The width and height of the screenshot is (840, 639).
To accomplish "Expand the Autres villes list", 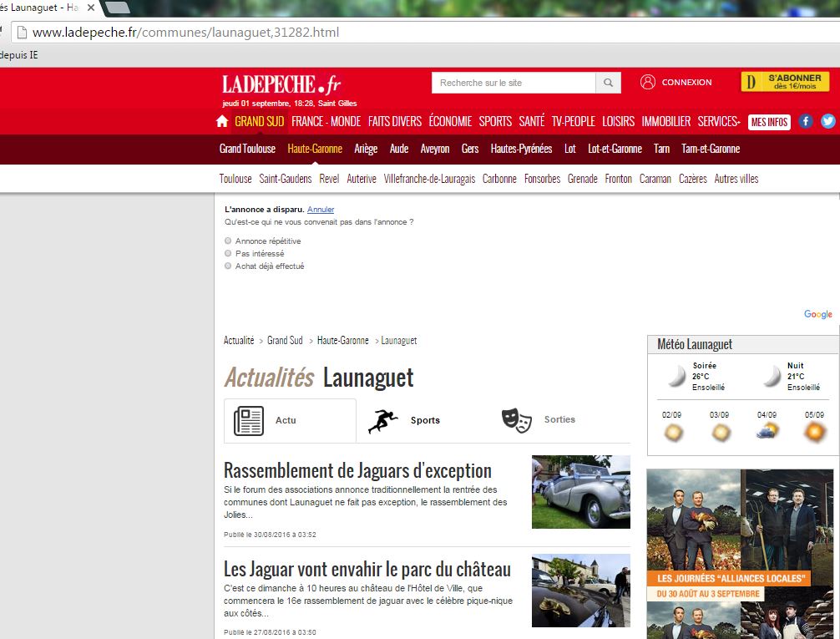I will 736,179.
